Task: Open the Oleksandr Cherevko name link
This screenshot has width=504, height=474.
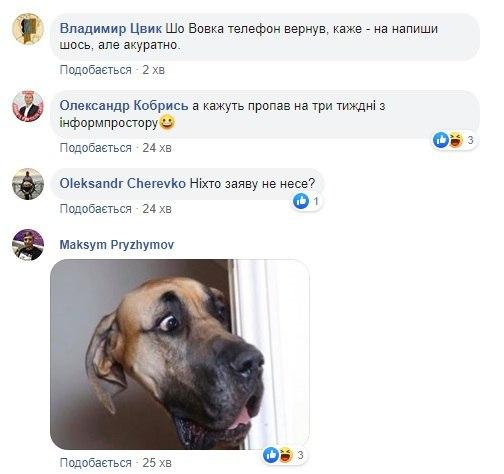Action: [x=123, y=183]
